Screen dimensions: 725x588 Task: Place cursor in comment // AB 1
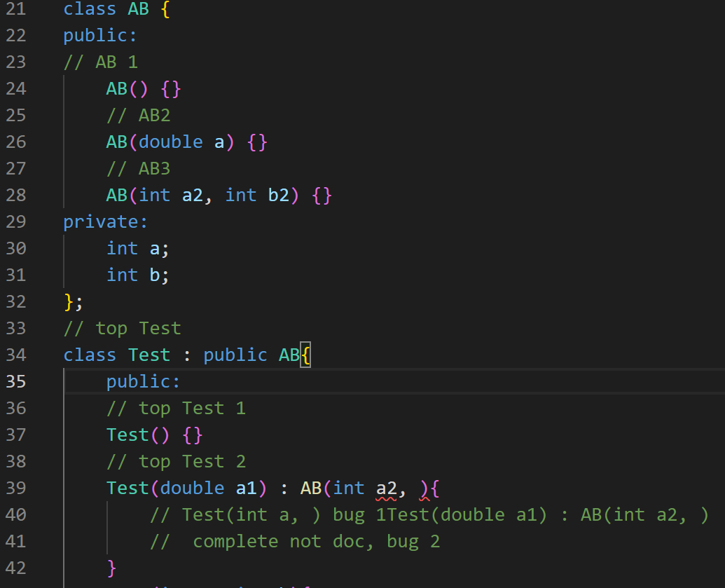tap(101, 62)
